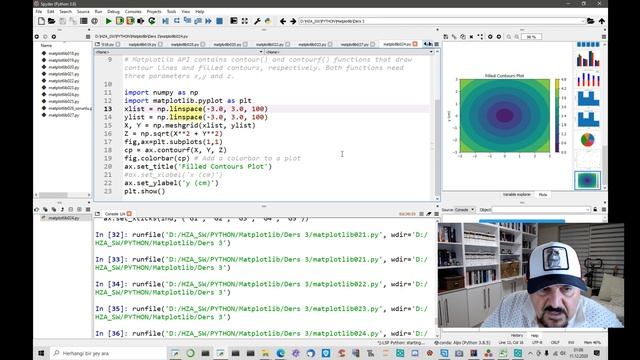Switch to the Variable explorer tab
This screenshot has height=360, width=640.
[516, 195]
